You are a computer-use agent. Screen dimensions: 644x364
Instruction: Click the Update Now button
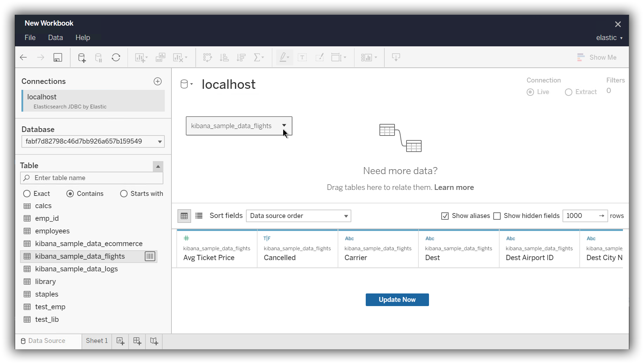[397, 299]
